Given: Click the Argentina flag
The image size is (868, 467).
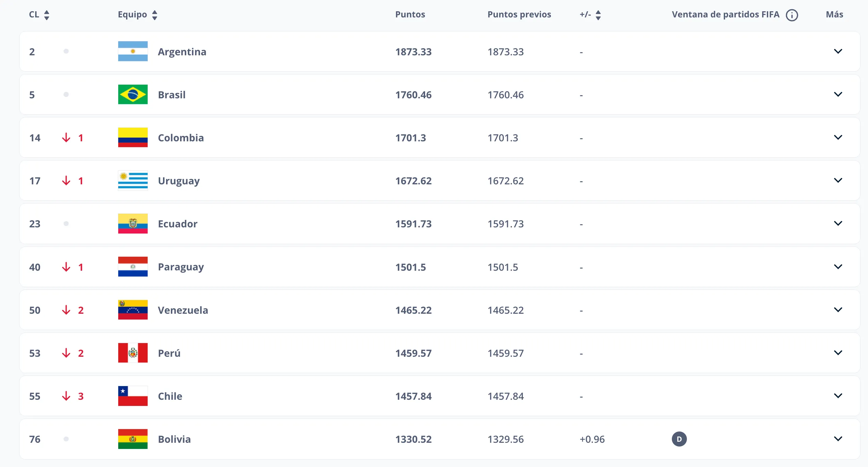Looking at the screenshot, I should coord(133,52).
